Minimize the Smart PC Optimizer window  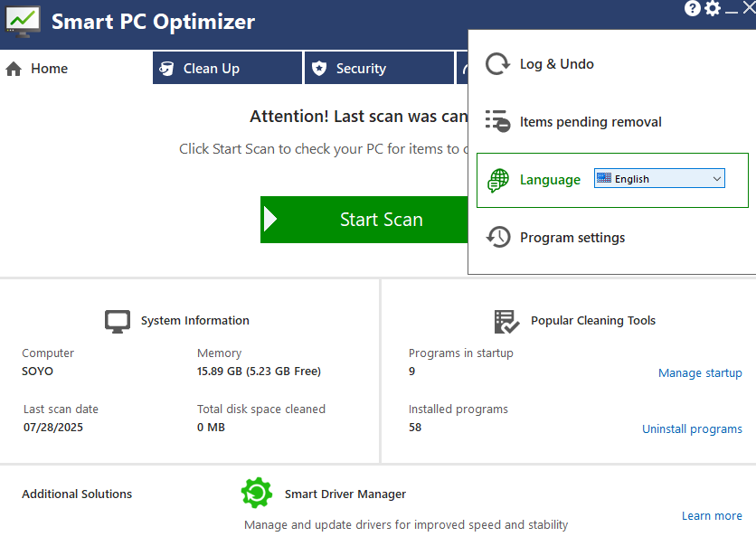coord(732,10)
